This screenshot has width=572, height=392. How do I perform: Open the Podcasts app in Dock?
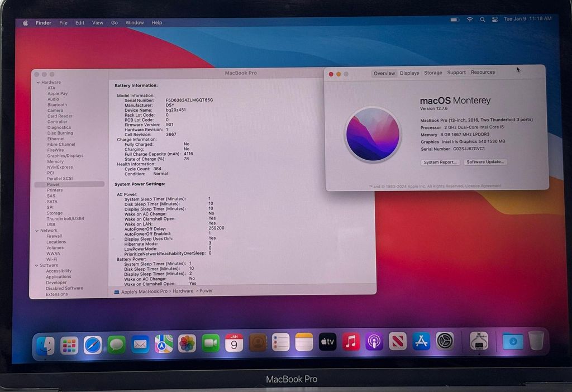click(374, 342)
